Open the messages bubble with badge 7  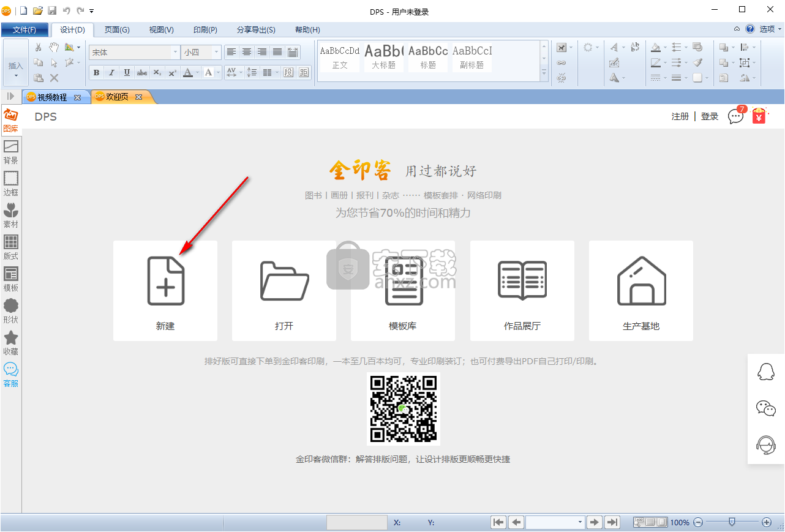[x=736, y=116]
